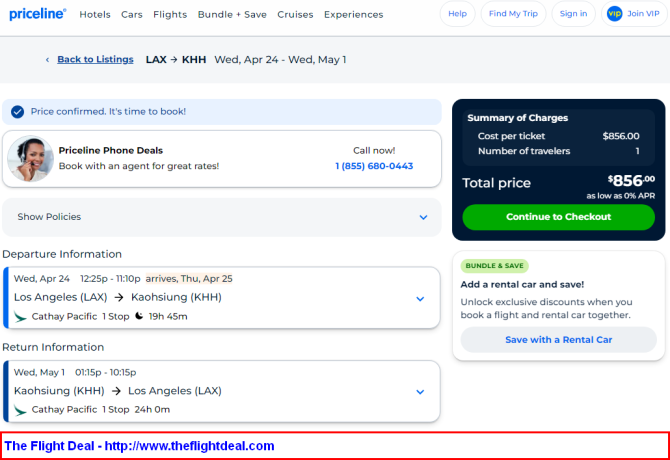This screenshot has width=670, height=460.
Task: Go Back to Listings
Action: 95,59
